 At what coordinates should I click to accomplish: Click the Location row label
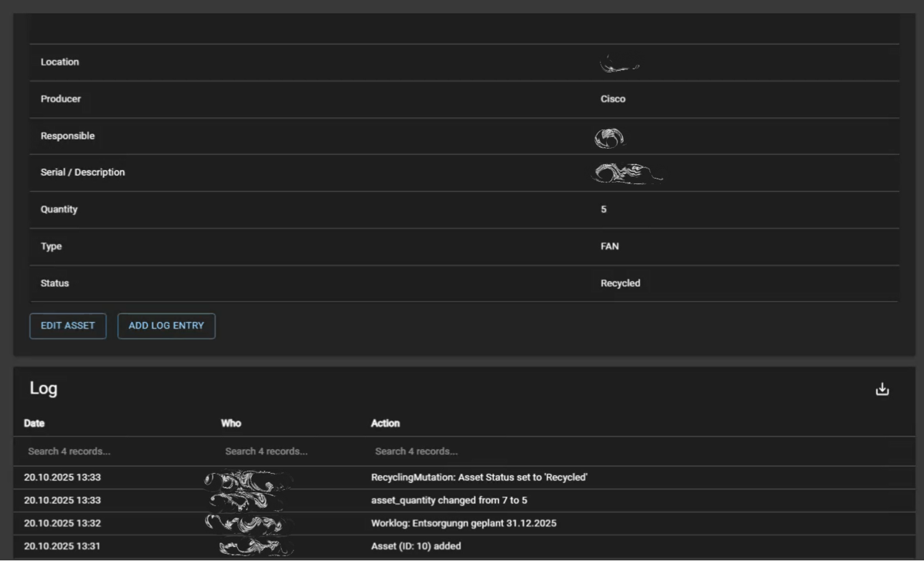(x=60, y=62)
